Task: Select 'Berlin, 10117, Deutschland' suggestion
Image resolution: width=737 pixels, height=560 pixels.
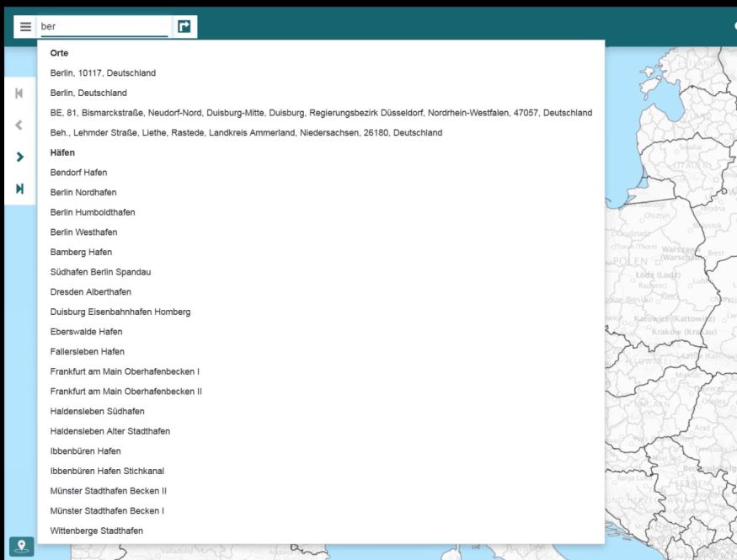Action: [103, 73]
